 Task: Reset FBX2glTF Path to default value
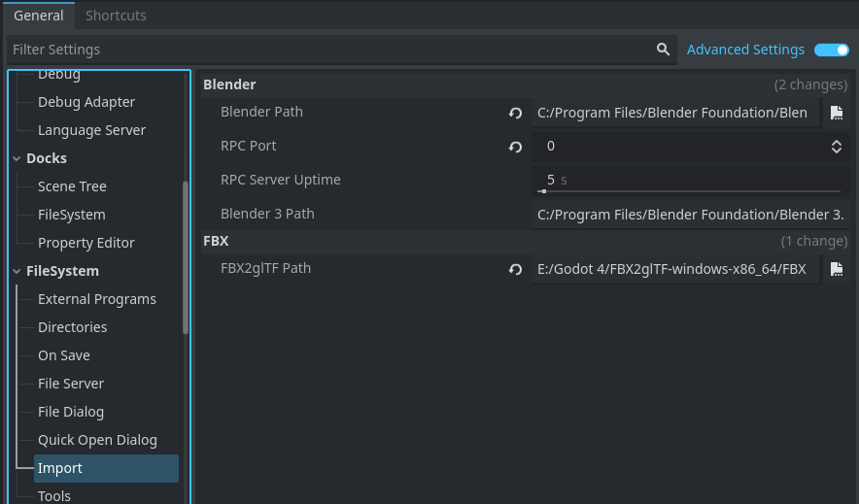click(x=515, y=269)
